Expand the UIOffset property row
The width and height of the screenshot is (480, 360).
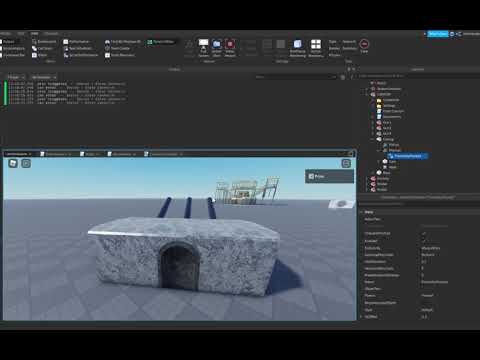coord(361,317)
